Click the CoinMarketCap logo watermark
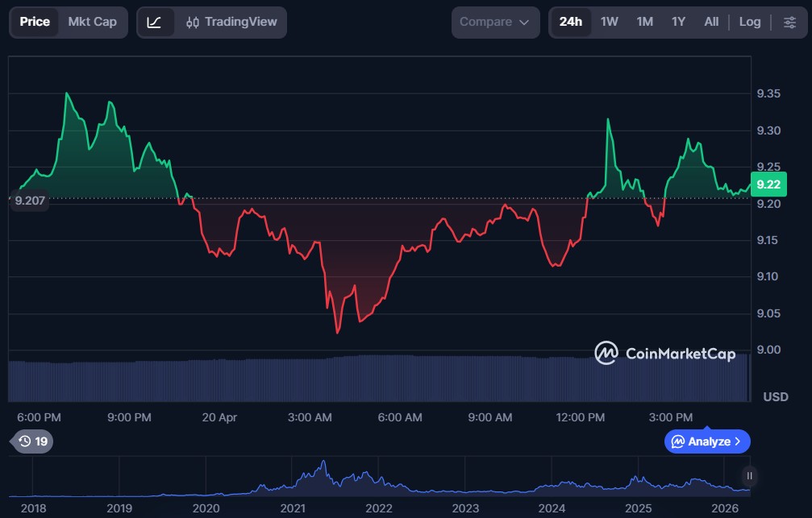This screenshot has height=518, width=812. click(665, 353)
